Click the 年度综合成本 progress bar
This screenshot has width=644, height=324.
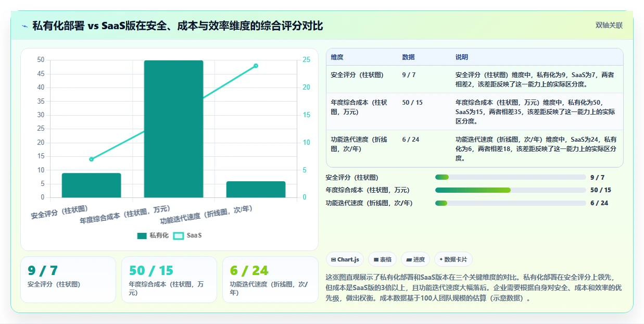[510, 190]
